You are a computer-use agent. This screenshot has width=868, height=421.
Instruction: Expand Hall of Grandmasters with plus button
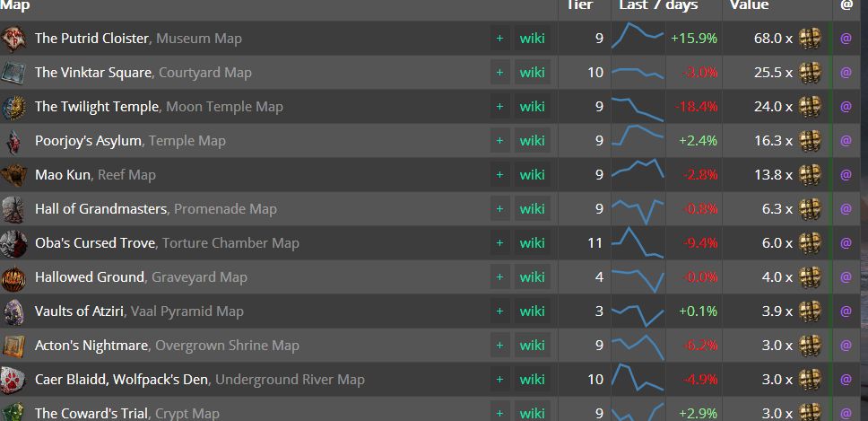499,209
